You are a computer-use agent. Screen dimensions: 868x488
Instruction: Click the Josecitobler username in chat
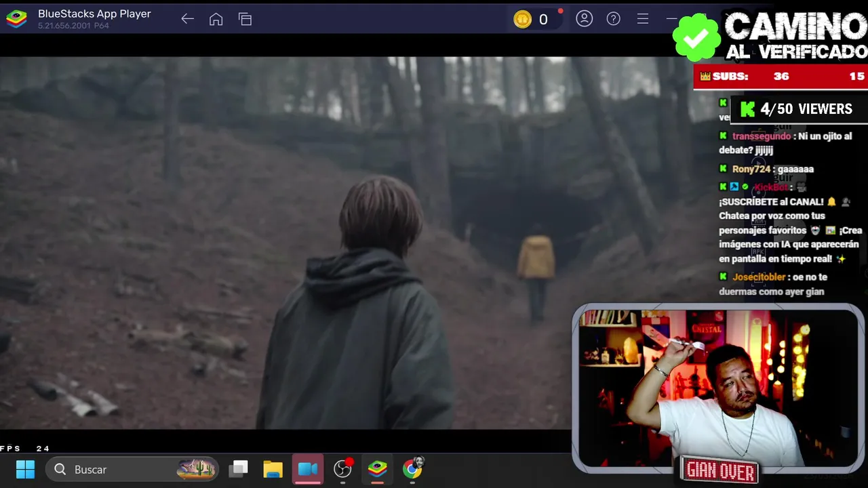(x=759, y=277)
